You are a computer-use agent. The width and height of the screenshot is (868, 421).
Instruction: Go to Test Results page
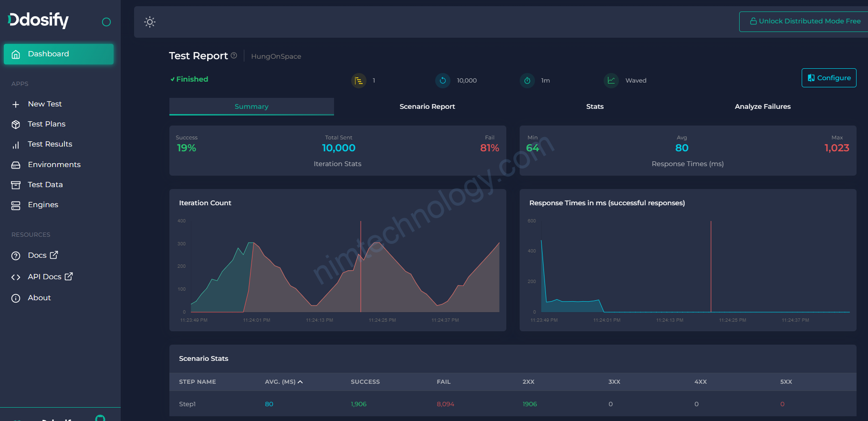coord(50,144)
